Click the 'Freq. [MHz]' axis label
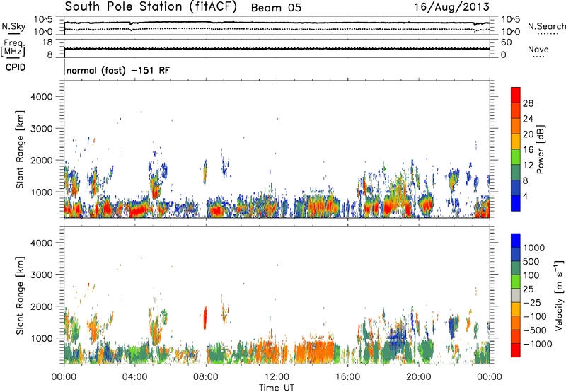This screenshot has width=566, height=392. tap(13, 48)
